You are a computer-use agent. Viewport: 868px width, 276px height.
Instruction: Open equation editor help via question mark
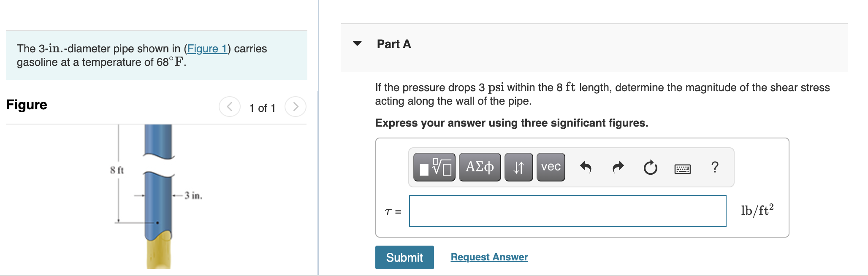pos(715,168)
